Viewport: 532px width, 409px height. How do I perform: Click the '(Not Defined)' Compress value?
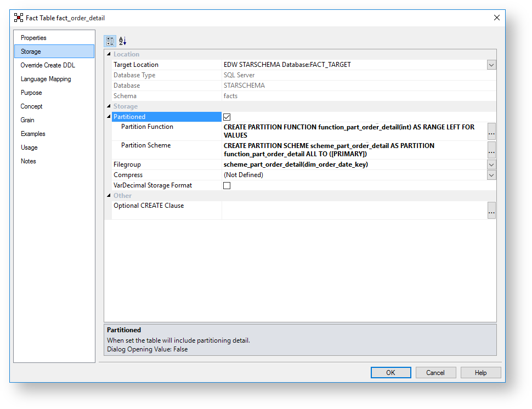tap(244, 175)
